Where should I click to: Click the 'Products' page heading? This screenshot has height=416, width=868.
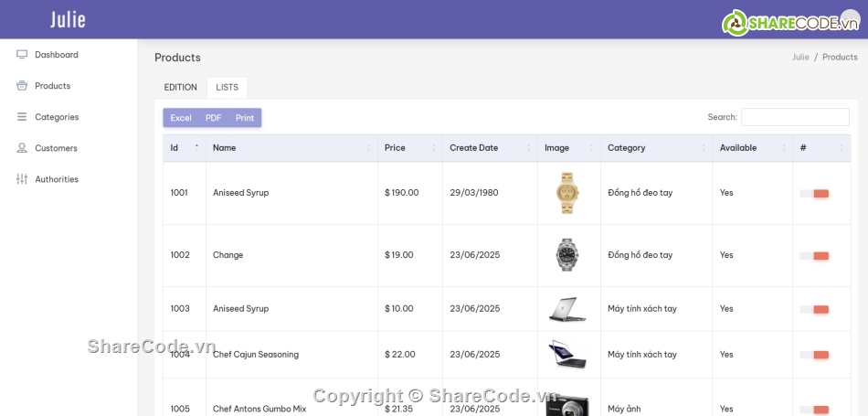[177, 58]
